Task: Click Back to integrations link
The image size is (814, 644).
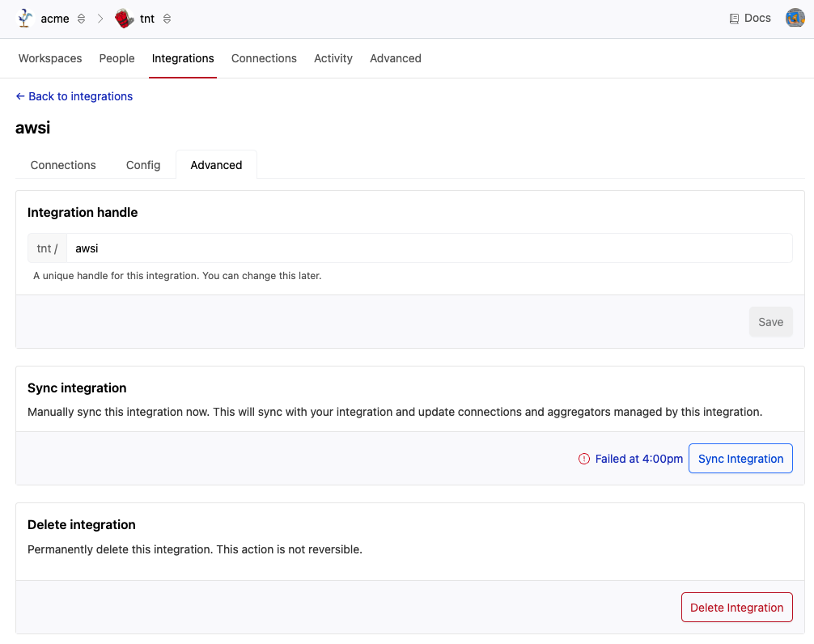Action: [74, 96]
